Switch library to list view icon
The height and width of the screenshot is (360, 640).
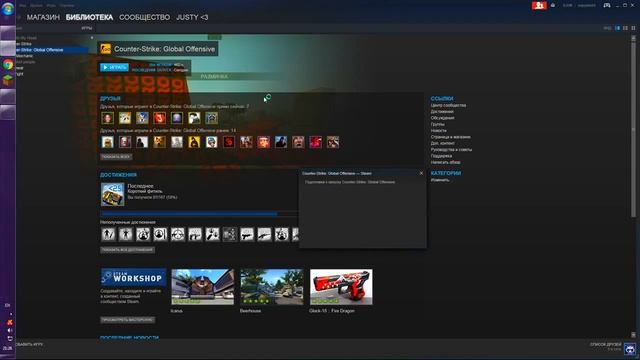tap(625, 28)
